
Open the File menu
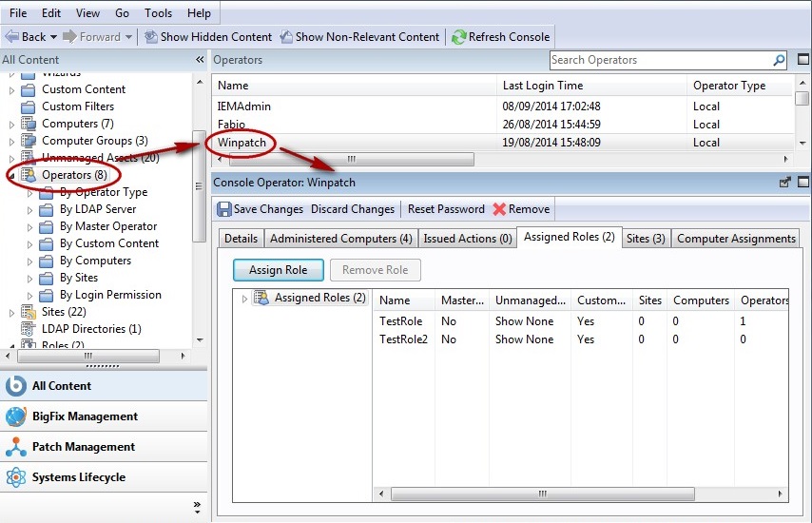(x=18, y=13)
